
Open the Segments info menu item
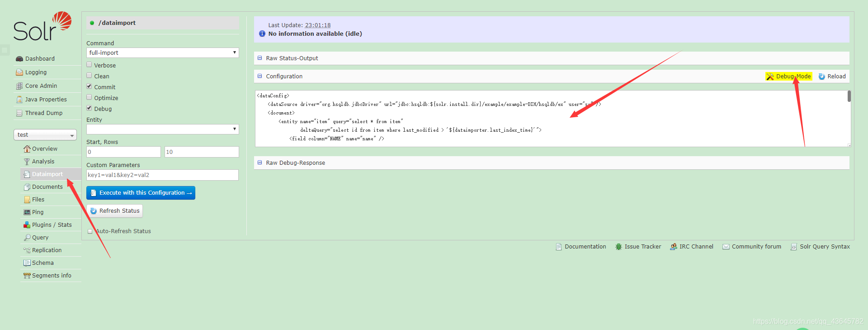click(x=51, y=276)
